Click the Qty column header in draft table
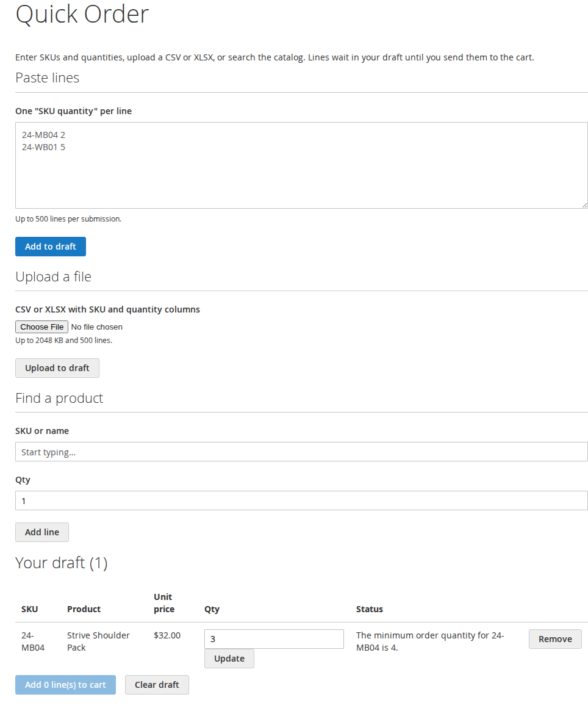 click(212, 609)
